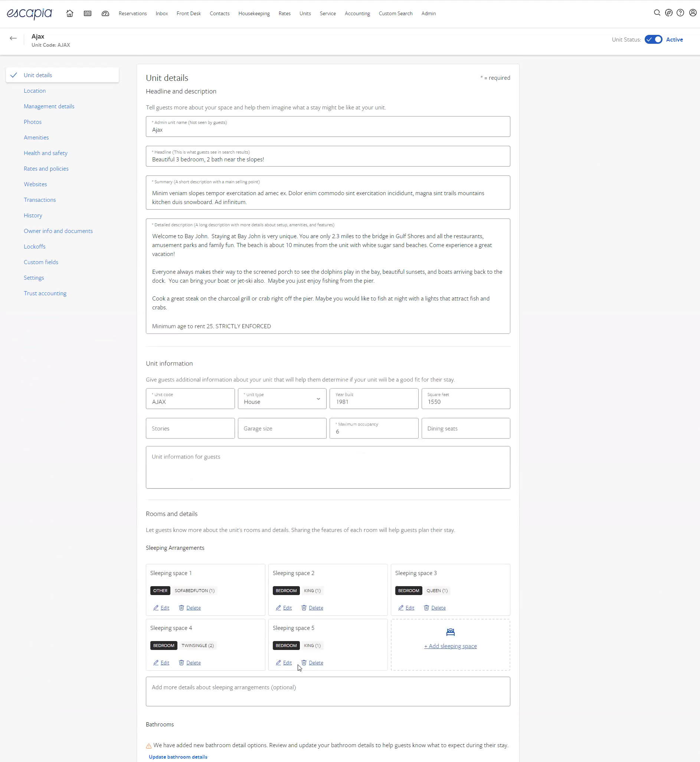Click the Year built field
This screenshot has width=700, height=762.
pos(374,398)
